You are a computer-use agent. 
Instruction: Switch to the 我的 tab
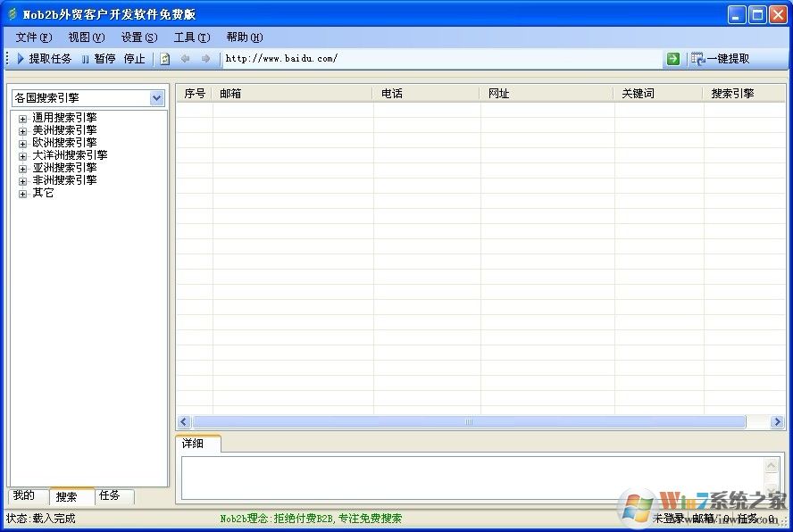(26, 496)
